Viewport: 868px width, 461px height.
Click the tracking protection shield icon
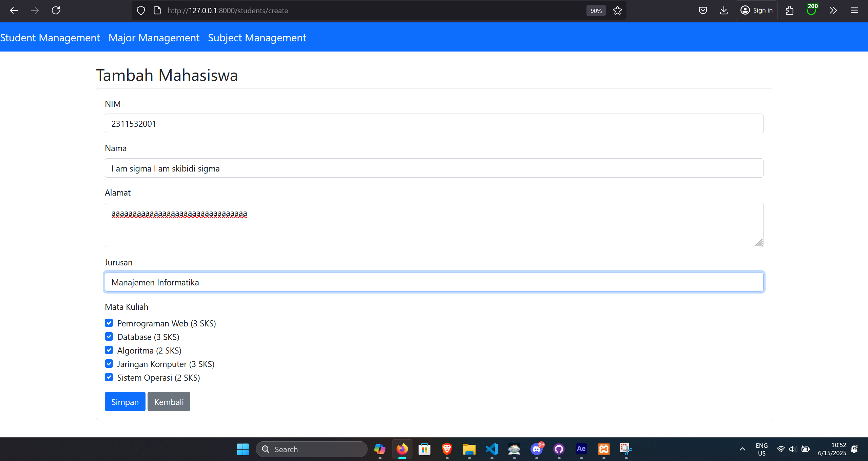pyautogui.click(x=141, y=11)
